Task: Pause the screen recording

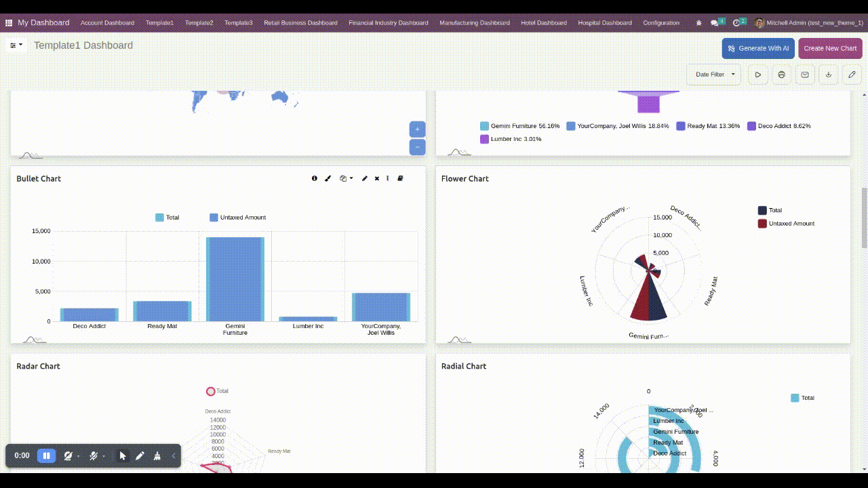Action: [46, 455]
